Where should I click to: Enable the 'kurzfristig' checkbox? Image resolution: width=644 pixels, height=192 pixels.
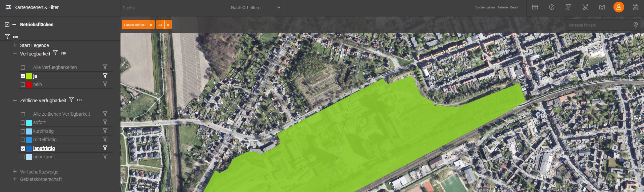(x=23, y=131)
